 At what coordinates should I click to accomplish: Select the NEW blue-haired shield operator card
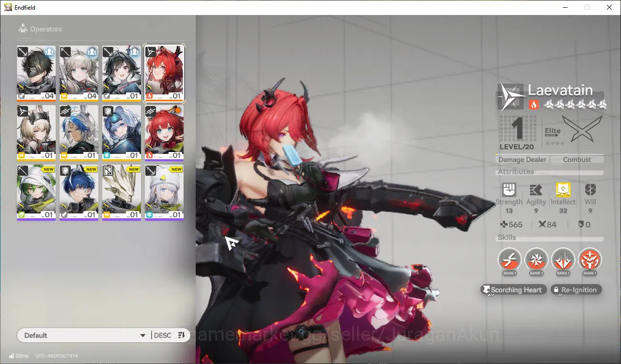[79, 193]
